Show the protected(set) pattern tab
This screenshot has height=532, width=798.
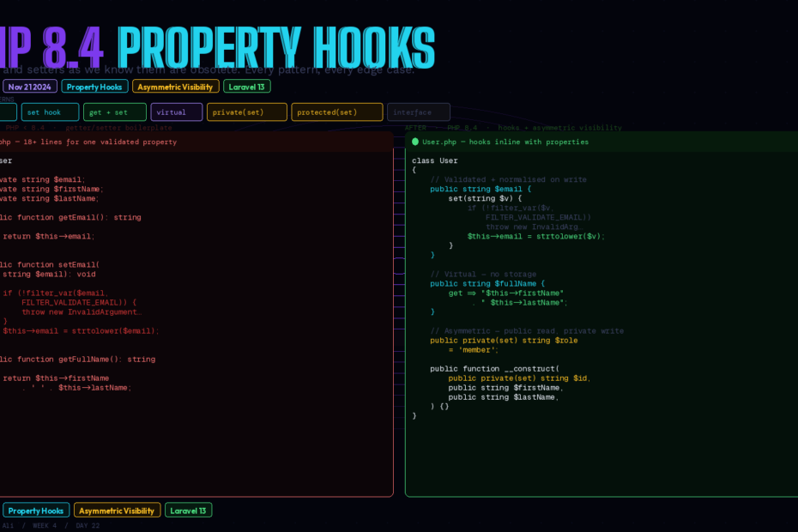pos(336,112)
